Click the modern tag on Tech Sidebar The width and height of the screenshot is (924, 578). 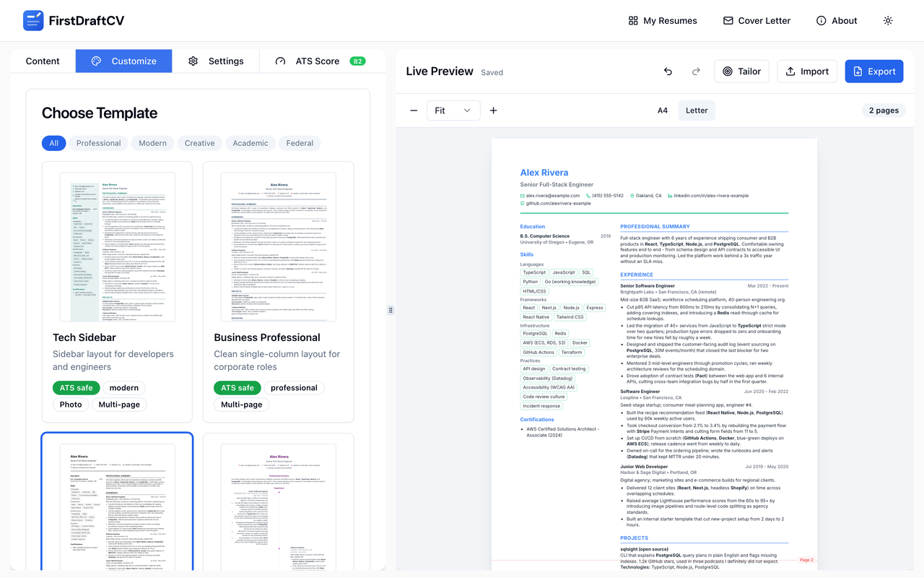124,388
